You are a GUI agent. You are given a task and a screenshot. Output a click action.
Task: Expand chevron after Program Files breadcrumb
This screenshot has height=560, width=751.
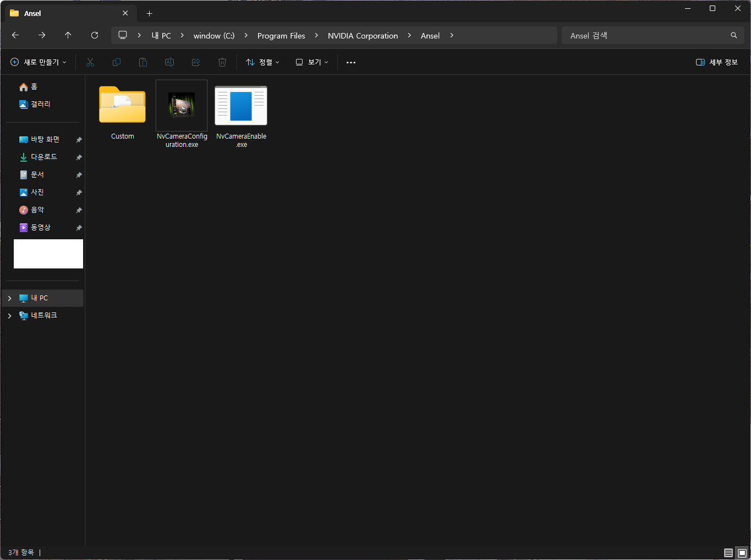316,35
